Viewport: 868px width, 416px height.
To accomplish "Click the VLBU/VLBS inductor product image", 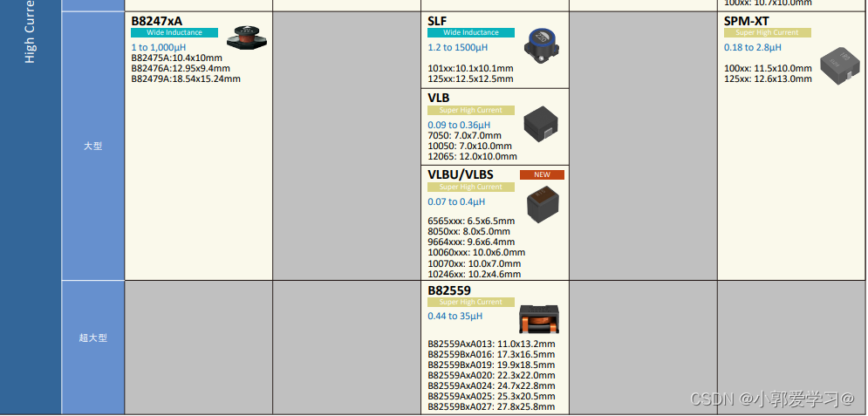I will [x=543, y=204].
